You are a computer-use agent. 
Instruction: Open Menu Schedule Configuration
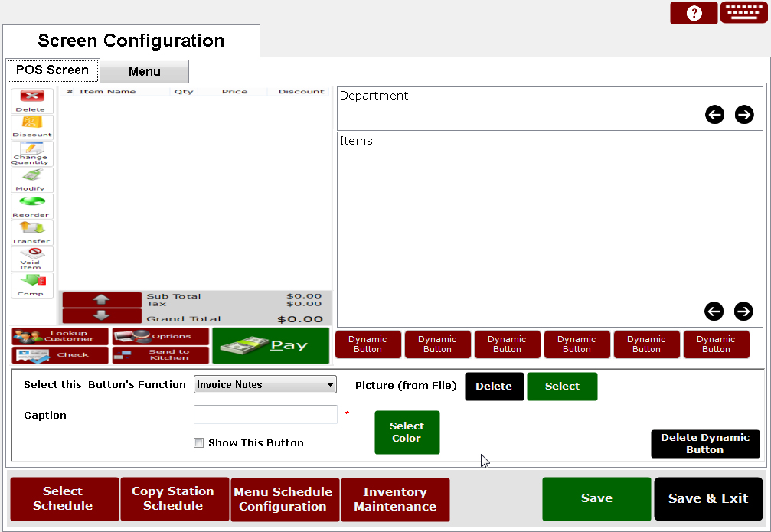point(283,499)
